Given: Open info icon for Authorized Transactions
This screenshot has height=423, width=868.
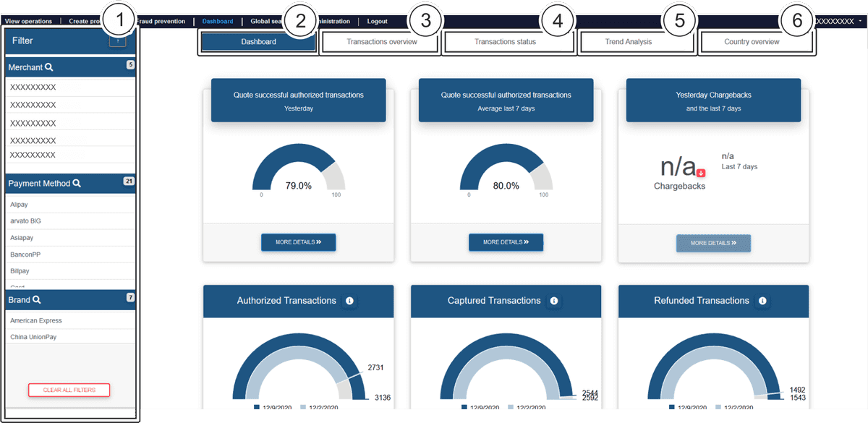Looking at the screenshot, I should pos(350,301).
